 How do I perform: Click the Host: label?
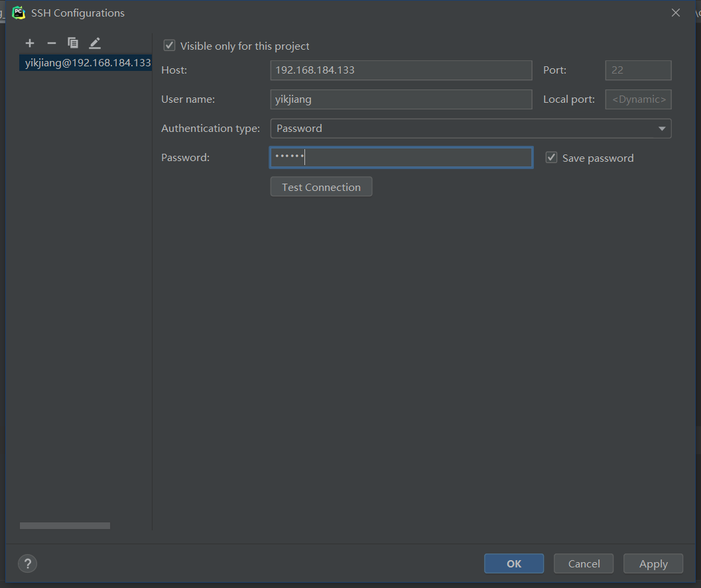[x=174, y=70]
